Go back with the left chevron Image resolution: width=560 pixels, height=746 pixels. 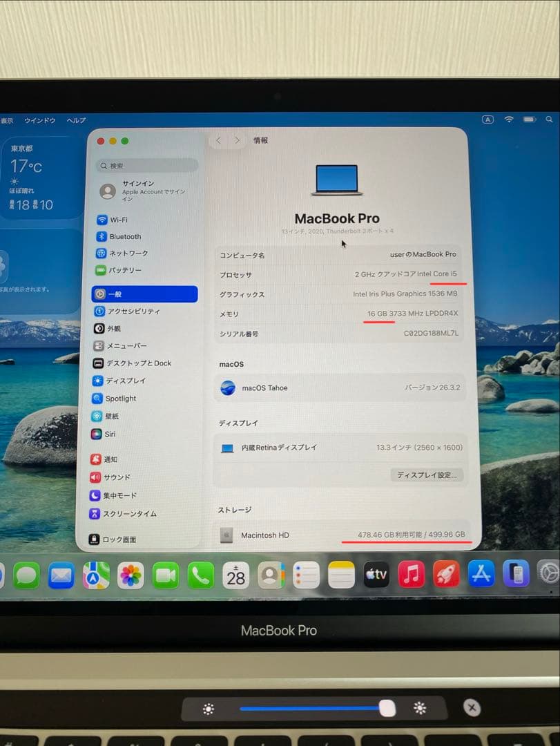click(218, 140)
